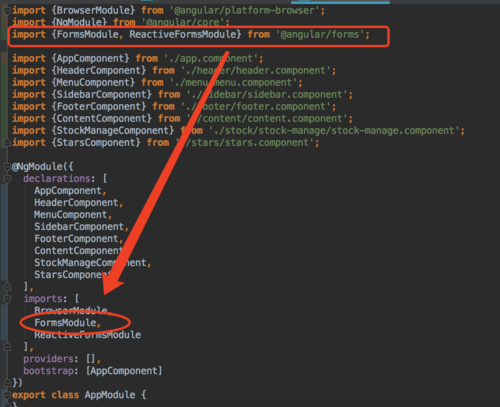
Task: Collapse the export class AppModule fold toggle
Action: pyautogui.click(x=7, y=395)
